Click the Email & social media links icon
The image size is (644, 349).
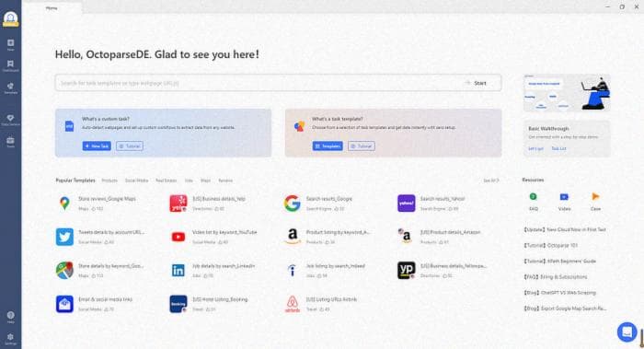click(x=64, y=304)
